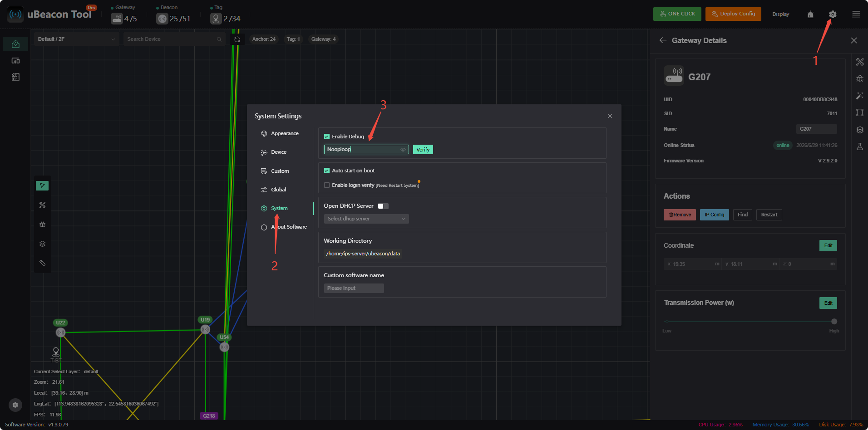This screenshot has width=868, height=430.
Task: Click the alarm bell icon
Action: 810,15
